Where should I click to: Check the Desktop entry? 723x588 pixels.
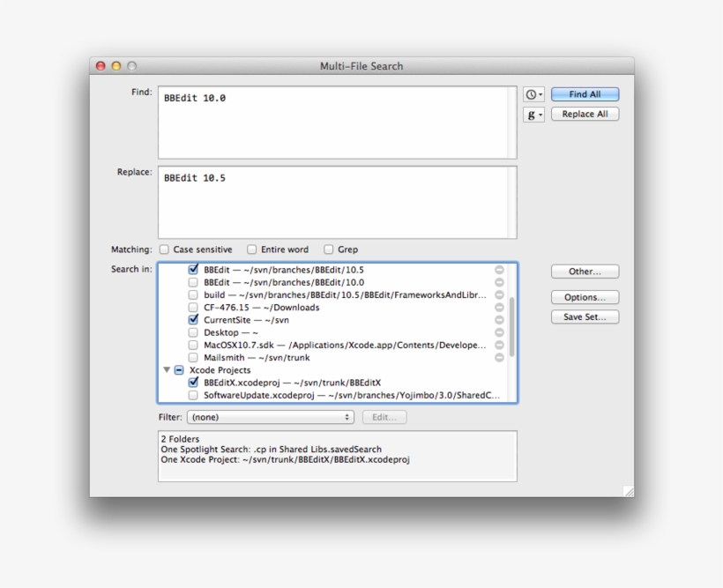pyautogui.click(x=193, y=332)
